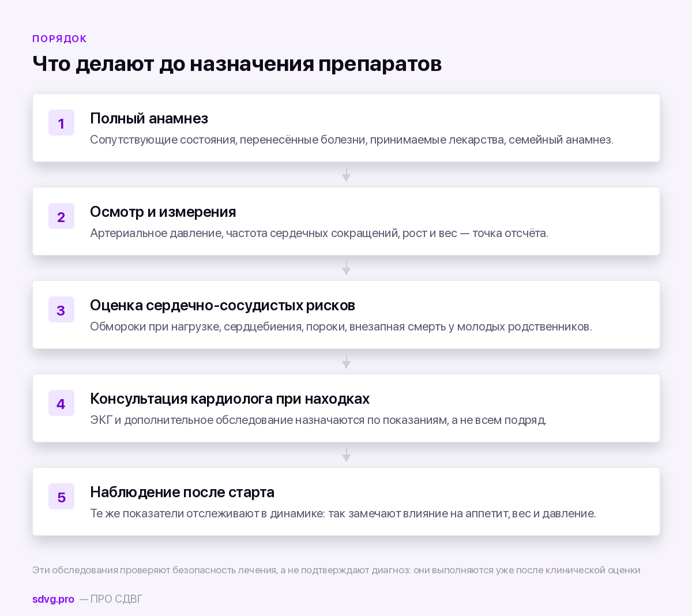Select the 'Полный анамнез' card title
692x616 pixels.
tap(149, 118)
